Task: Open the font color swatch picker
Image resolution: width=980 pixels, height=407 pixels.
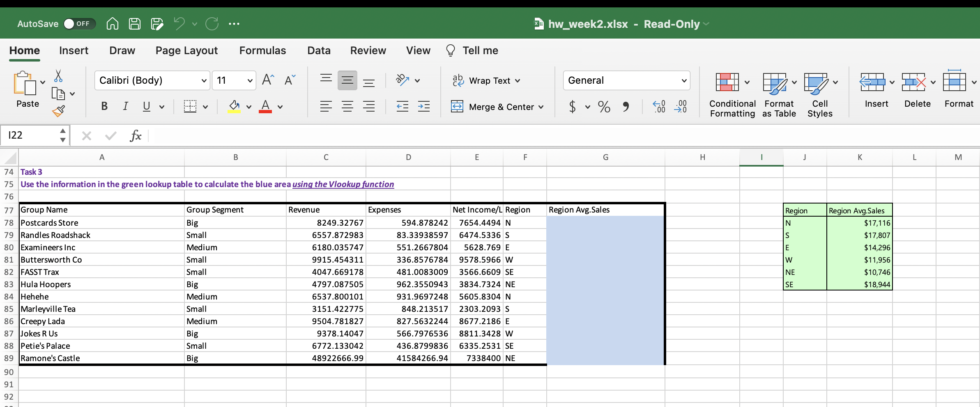Action: 280,107
